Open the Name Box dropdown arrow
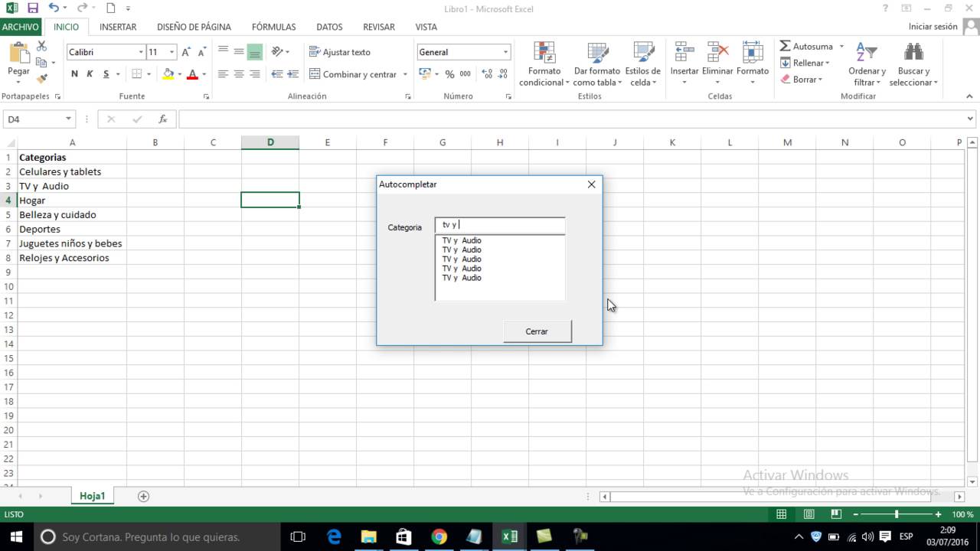This screenshot has height=551, width=980. [68, 119]
